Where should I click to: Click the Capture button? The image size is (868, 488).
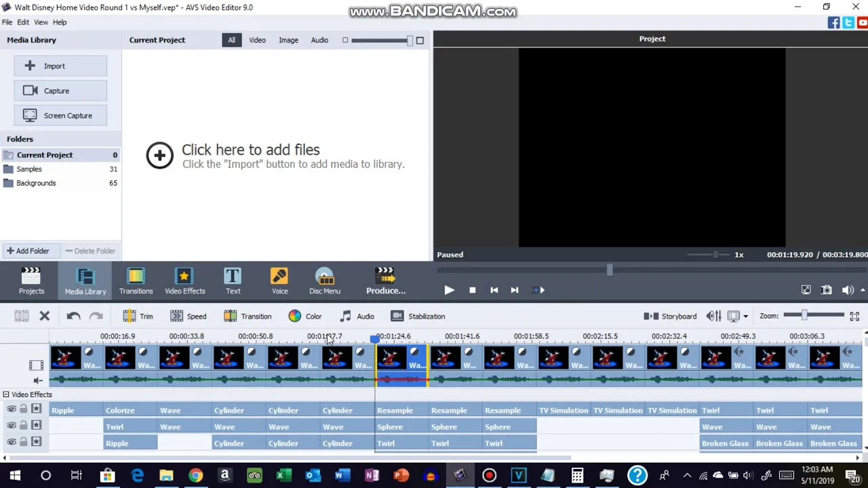pyautogui.click(x=60, y=91)
